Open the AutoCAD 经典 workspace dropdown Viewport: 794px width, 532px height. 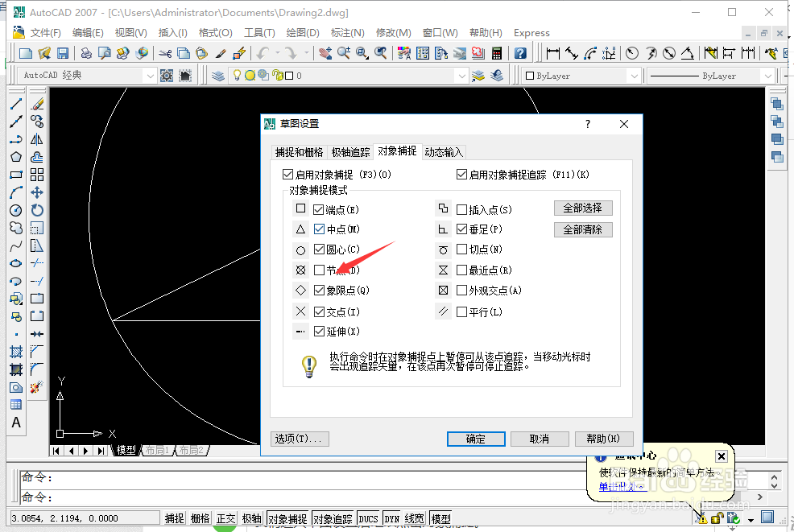[150, 76]
